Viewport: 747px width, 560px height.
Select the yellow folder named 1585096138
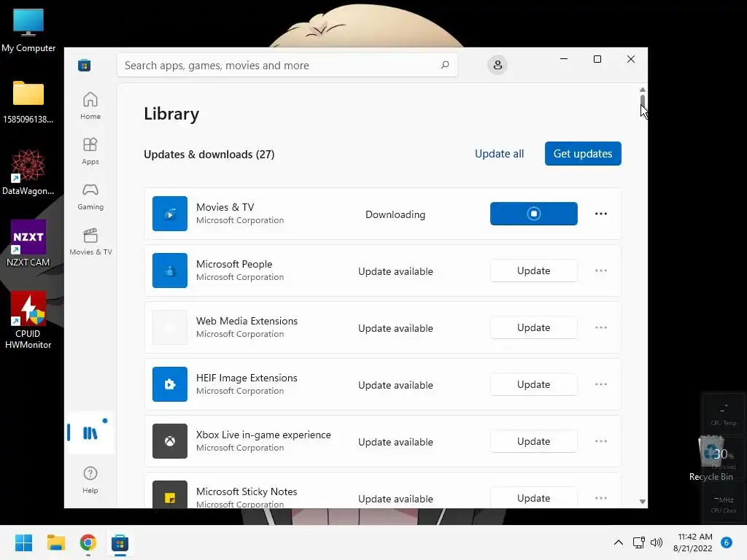tap(28, 102)
